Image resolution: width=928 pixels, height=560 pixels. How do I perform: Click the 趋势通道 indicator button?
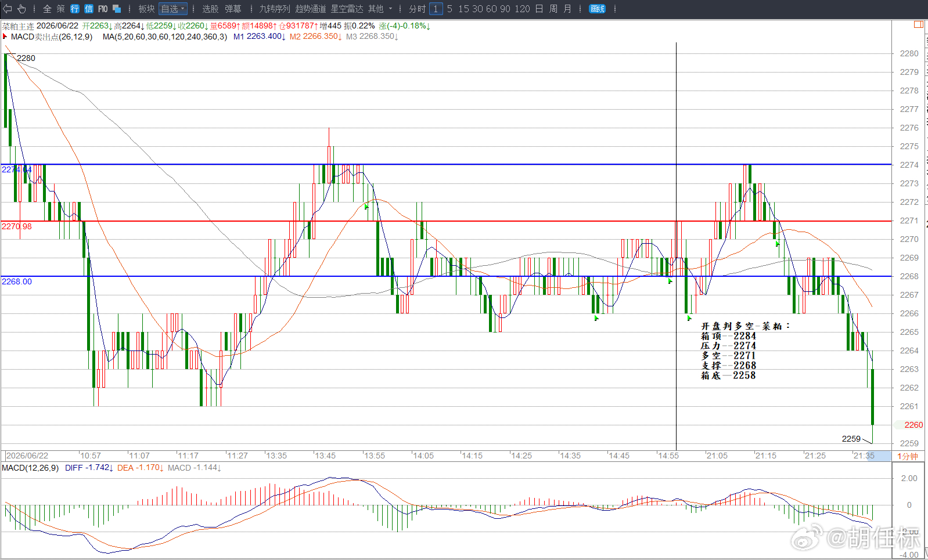click(x=311, y=9)
